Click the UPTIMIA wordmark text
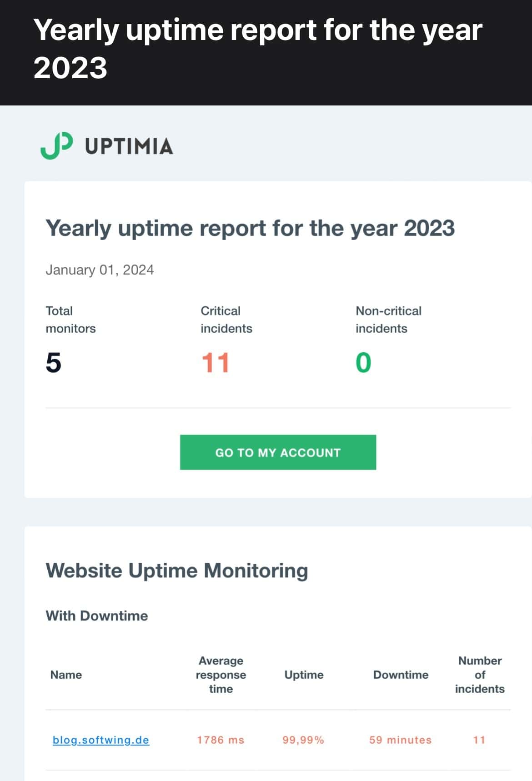 [129, 146]
